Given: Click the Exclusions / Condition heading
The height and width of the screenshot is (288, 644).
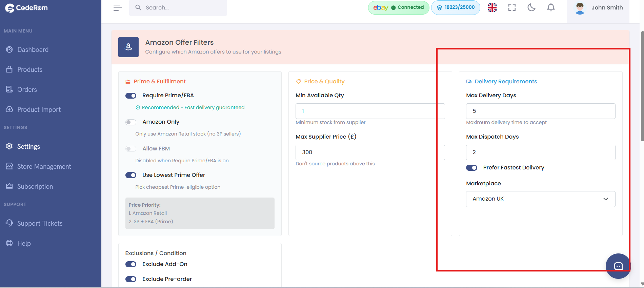Looking at the screenshot, I should point(156,253).
